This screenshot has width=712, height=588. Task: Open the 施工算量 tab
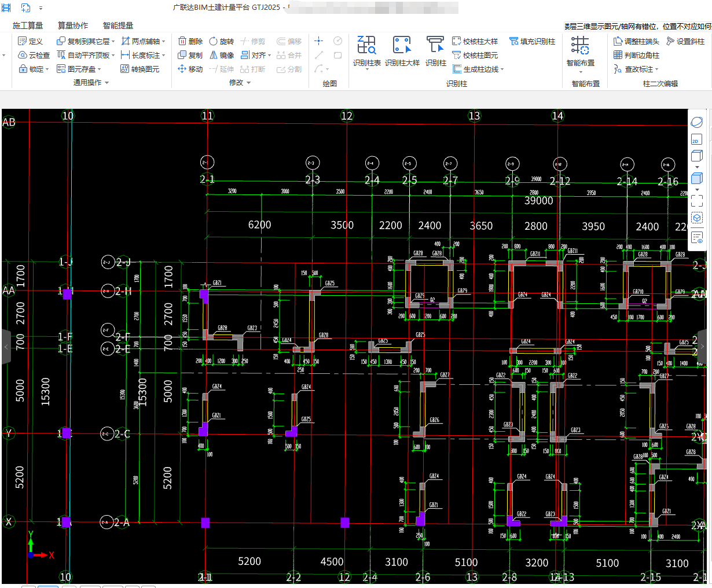pos(28,25)
